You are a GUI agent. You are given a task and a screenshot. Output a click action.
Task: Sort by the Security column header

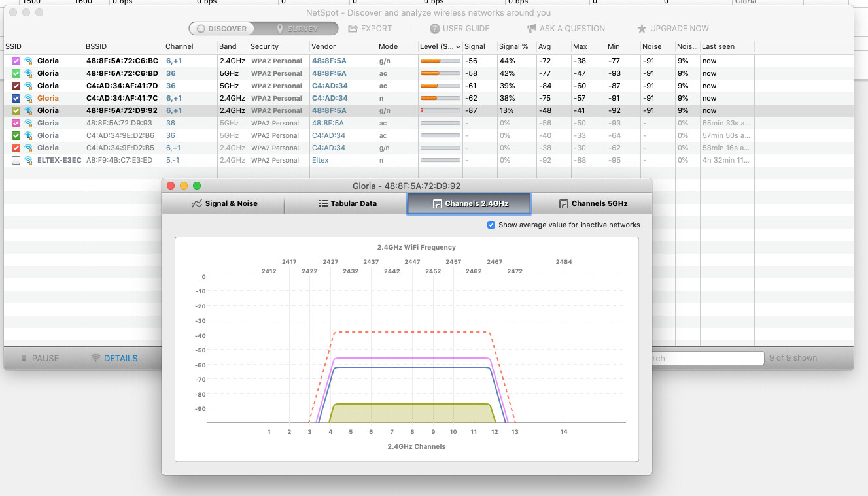coord(279,46)
